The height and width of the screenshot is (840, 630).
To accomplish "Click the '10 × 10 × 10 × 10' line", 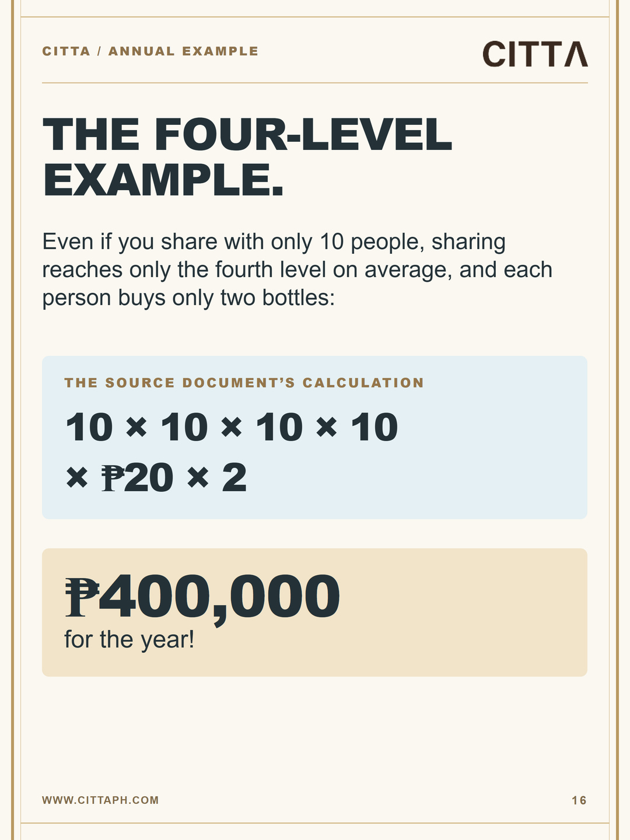I will [232, 428].
